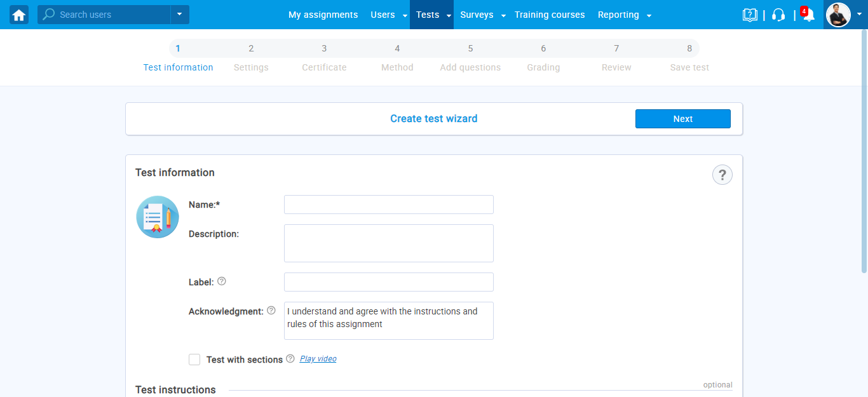
Task: Open the help manual book icon
Action: point(750,15)
